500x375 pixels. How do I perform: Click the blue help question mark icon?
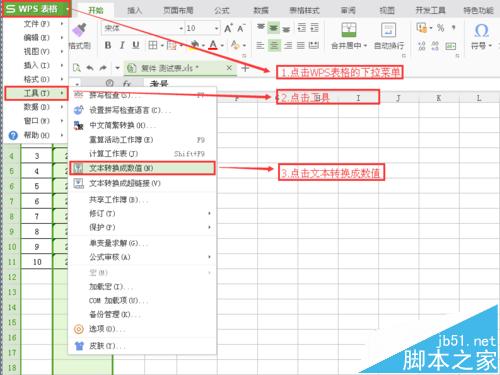(13, 135)
